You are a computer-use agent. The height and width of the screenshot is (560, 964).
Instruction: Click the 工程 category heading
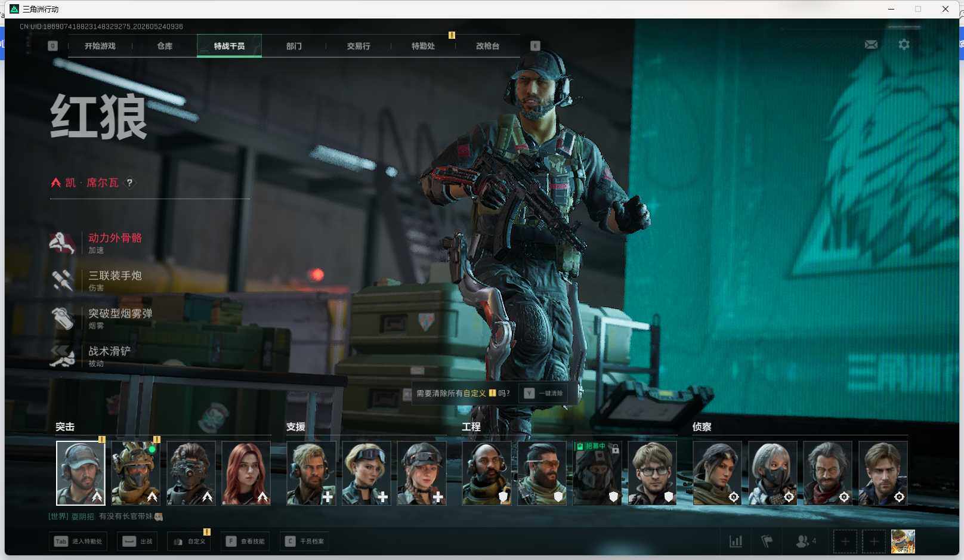pos(471,427)
